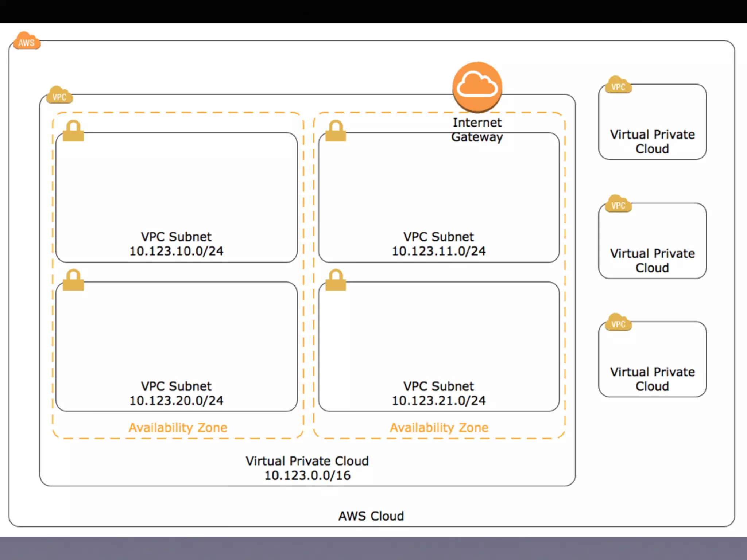Click 'VPC Subnet' text above 10.123.21.0/24

(438, 386)
